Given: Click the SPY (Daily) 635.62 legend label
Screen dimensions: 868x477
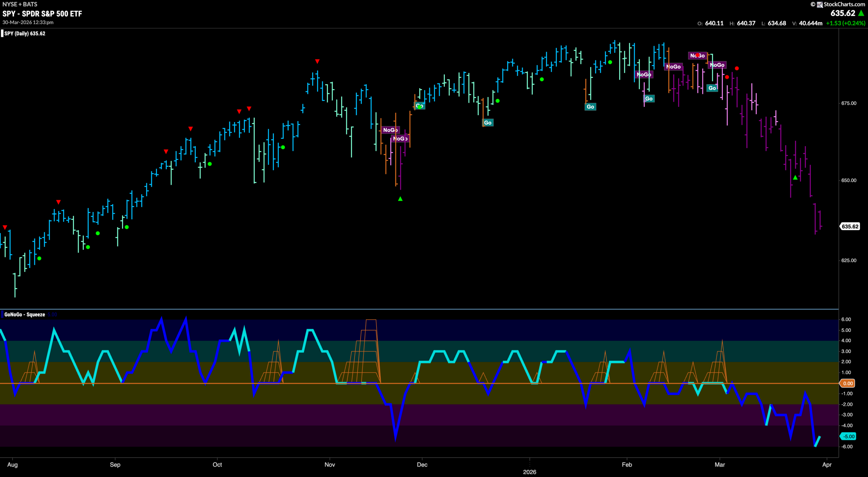Looking at the screenshot, I should tap(24, 33).
